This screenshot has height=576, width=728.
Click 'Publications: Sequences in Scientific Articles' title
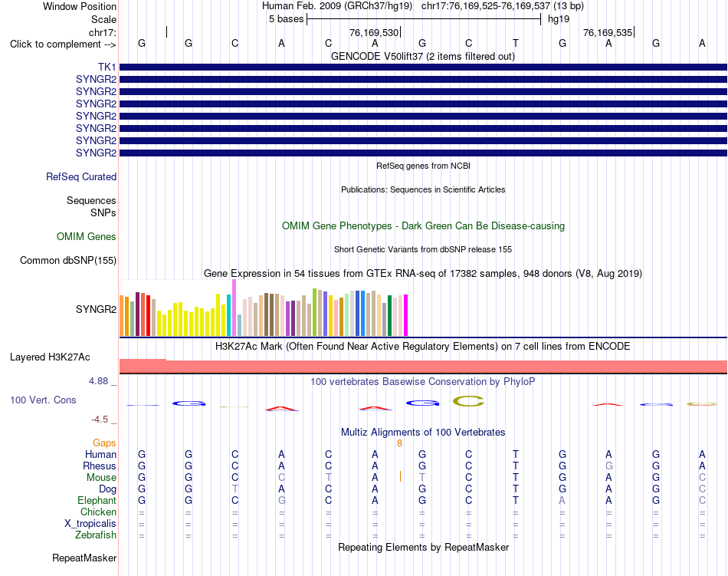click(x=423, y=189)
